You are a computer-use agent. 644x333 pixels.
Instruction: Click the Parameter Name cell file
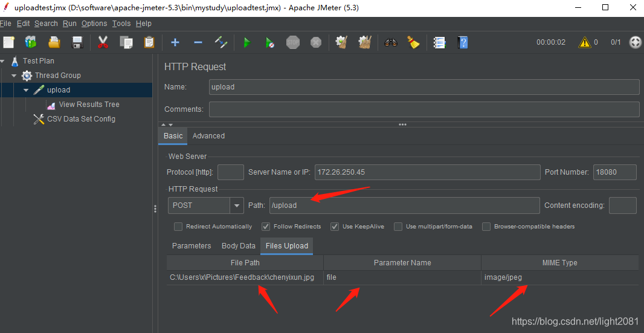402,277
